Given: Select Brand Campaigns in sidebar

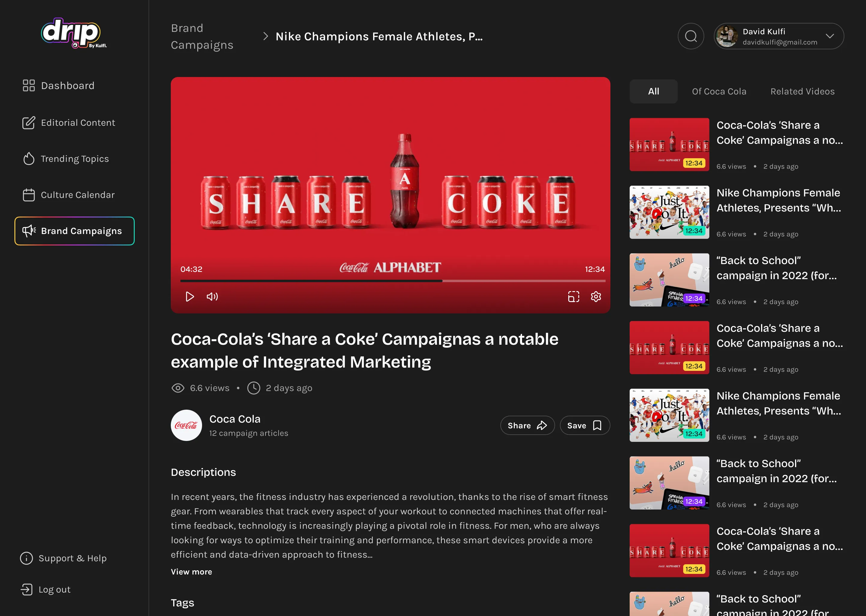Looking at the screenshot, I should tap(75, 231).
